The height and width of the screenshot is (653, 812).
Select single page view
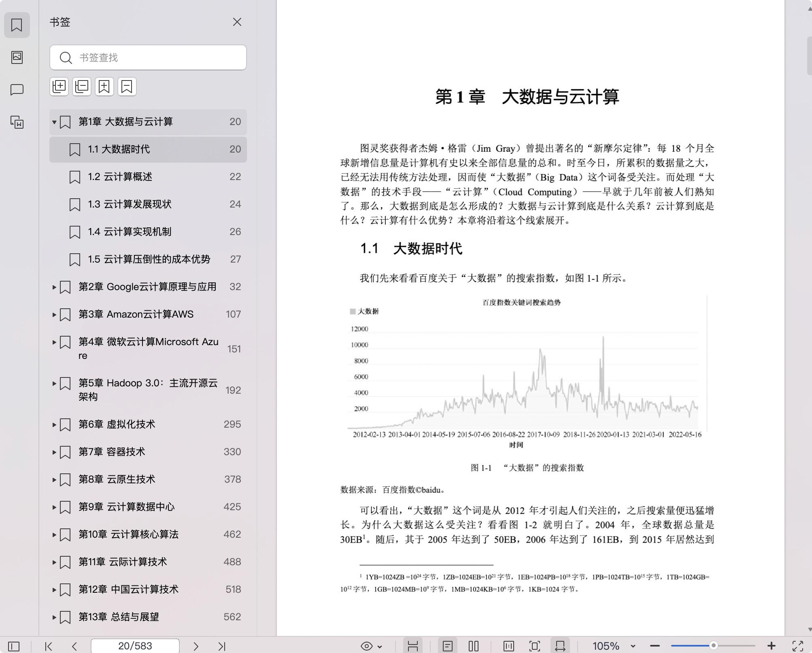pos(448,646)
